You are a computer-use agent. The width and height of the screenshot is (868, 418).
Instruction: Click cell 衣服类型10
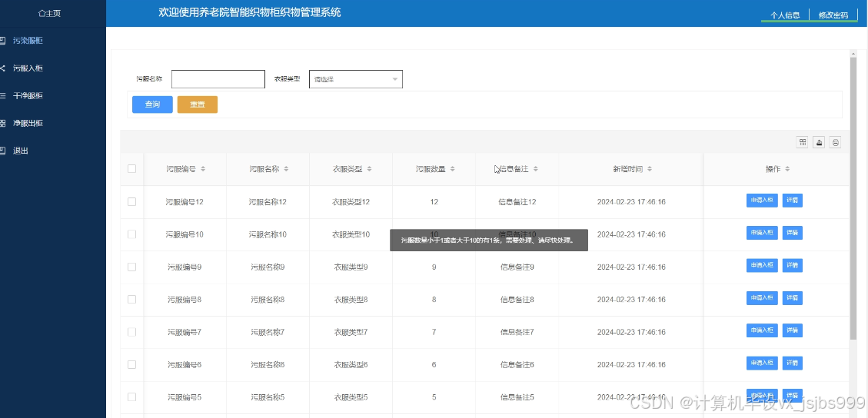click(351, 234)
